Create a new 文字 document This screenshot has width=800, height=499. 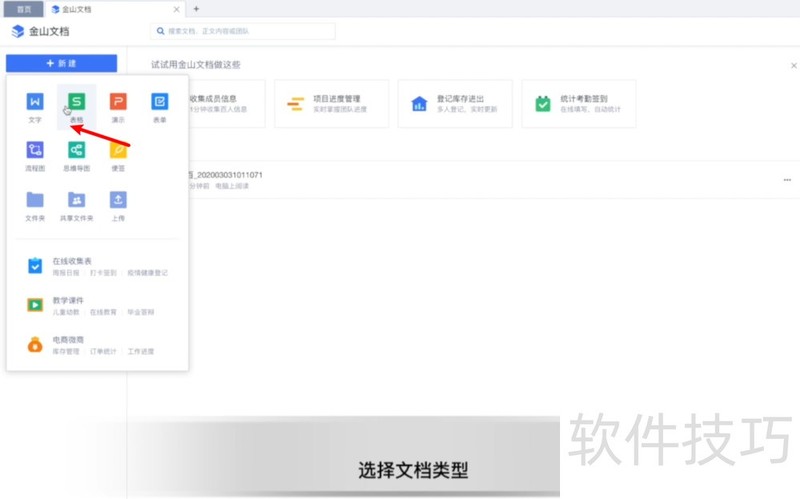click(35, 102)
